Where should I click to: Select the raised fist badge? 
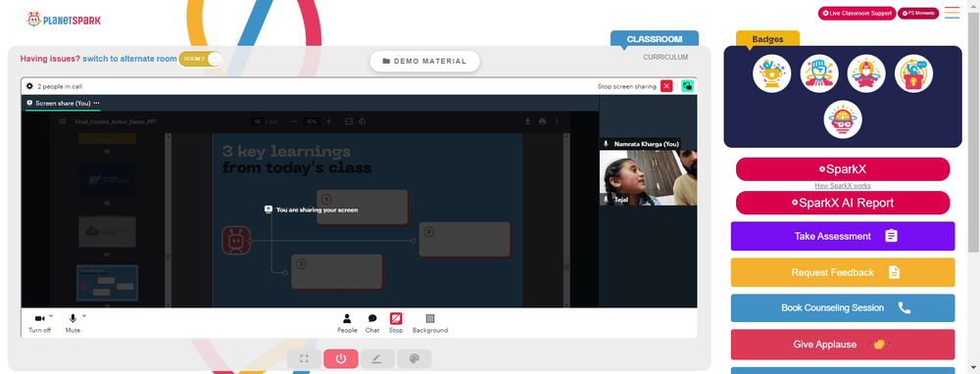[x=819, y=73]
